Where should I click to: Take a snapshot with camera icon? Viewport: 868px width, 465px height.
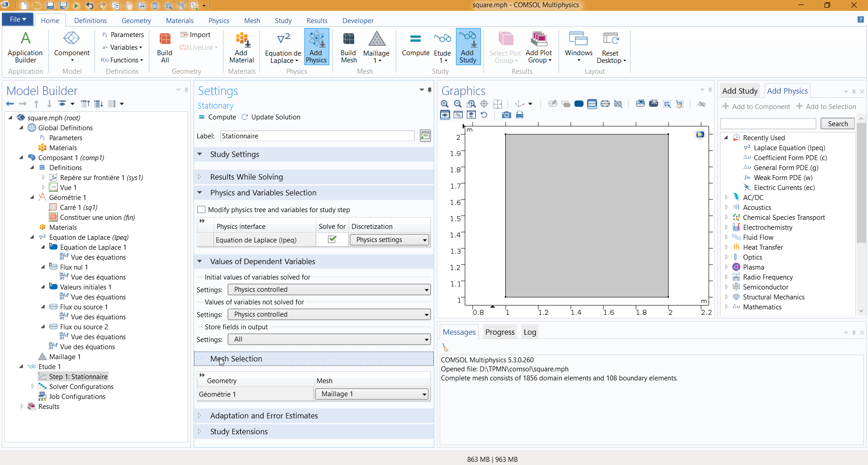click(506, 115)
